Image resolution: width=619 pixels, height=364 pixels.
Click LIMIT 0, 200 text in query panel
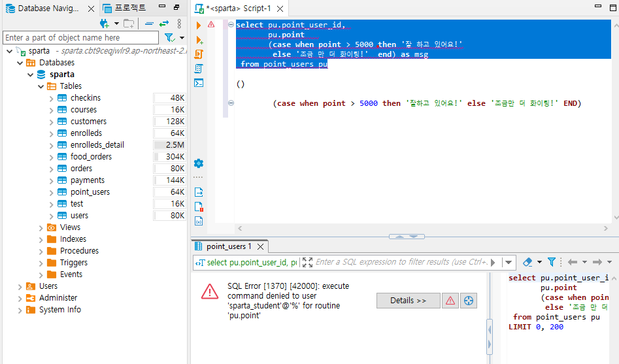(536, 327)
